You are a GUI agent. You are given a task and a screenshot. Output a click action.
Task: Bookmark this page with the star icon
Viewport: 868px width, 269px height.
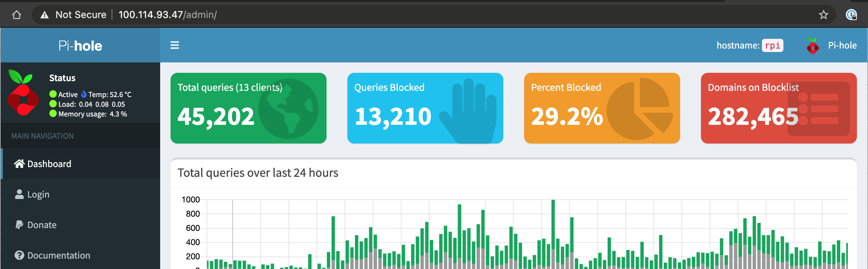point(823,15)
